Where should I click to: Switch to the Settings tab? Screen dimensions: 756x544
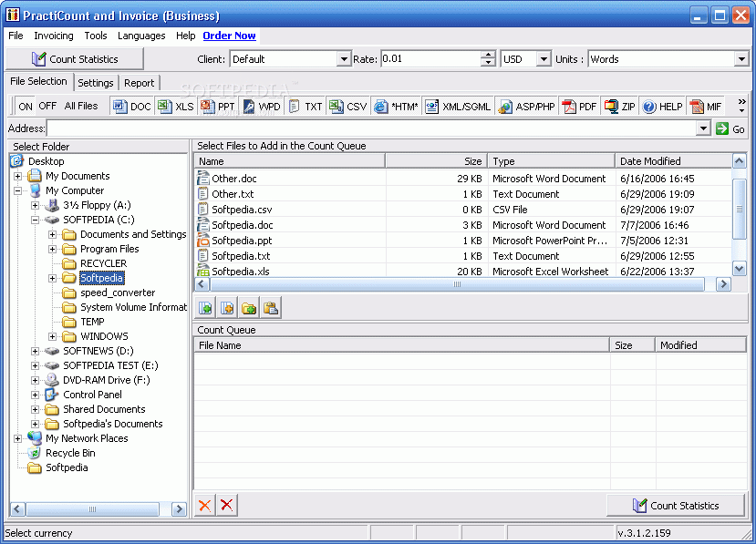coord(96,83)
